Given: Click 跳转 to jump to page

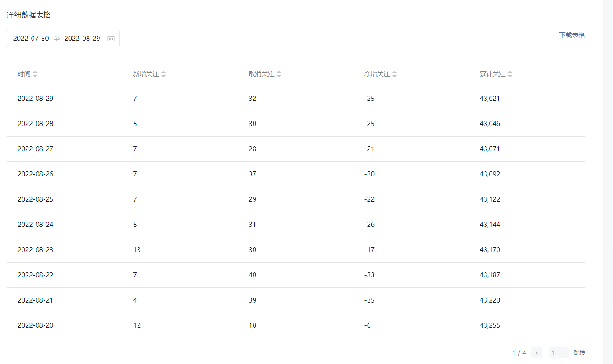Looking at the screenshot, I should point(579,353).
